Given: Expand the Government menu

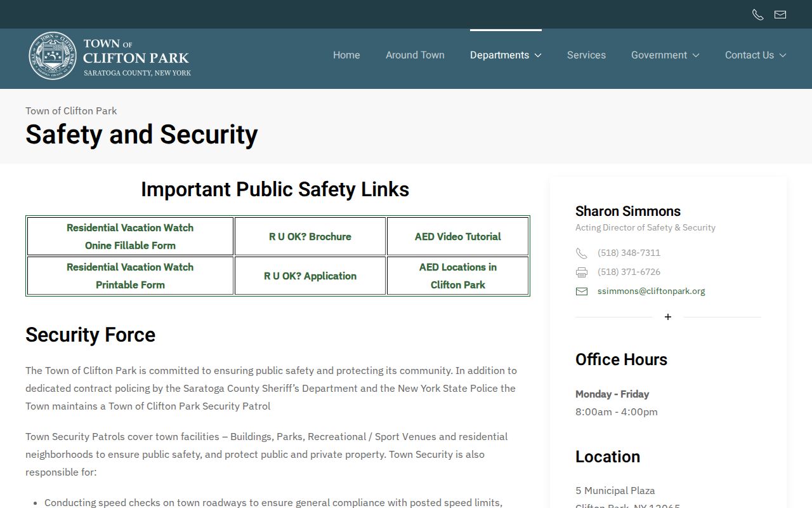Looking at the screenshot, I should tap(665, 55).
